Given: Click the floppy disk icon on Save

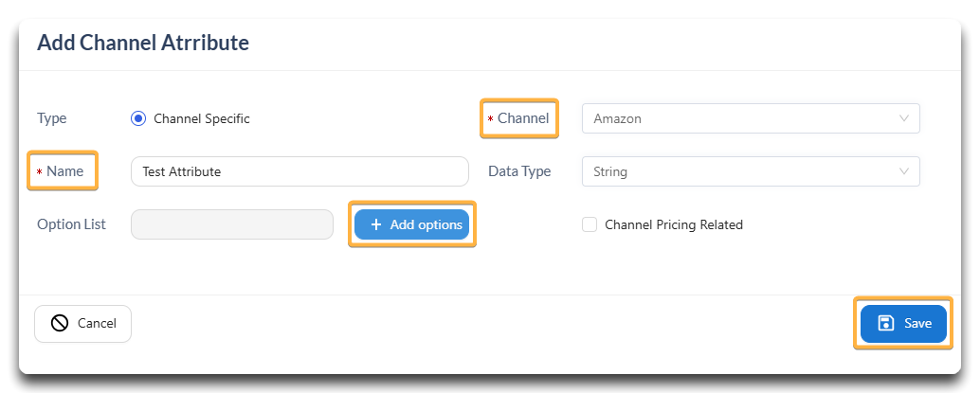Looking at the screenshot, I should click(x=885, y=323).
